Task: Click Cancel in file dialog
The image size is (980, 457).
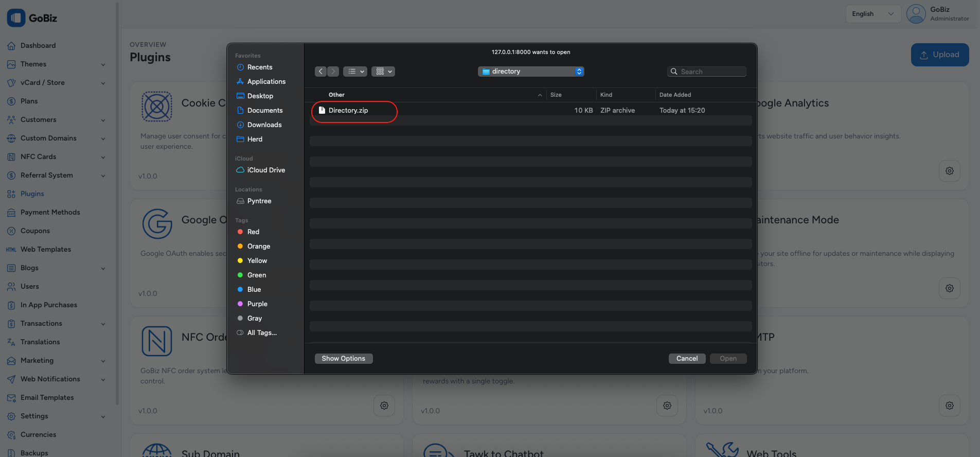Action: pyautogui.click(x=687, y=359)
